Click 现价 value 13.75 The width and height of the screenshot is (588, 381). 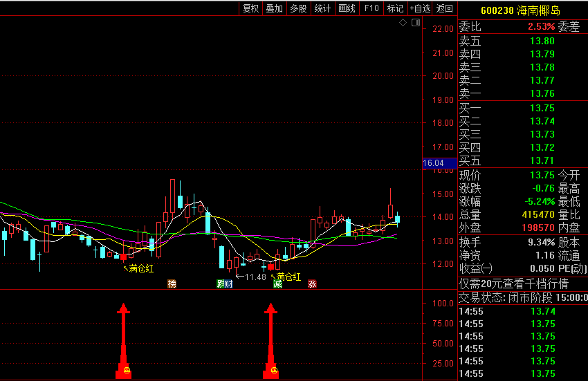coord(542,175)
